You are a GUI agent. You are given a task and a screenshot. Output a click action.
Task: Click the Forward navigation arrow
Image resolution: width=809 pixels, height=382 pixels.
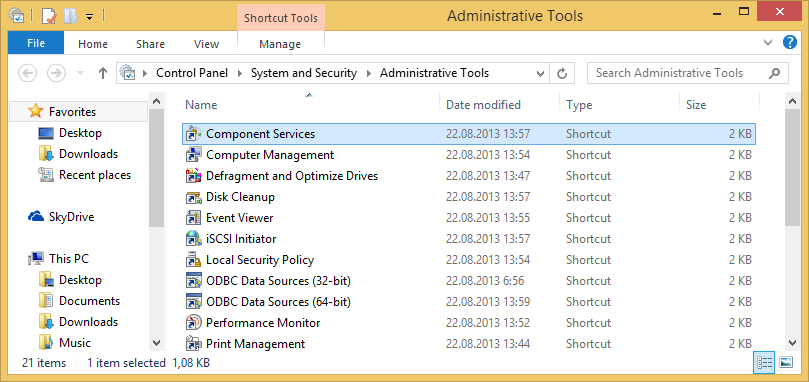56,73
